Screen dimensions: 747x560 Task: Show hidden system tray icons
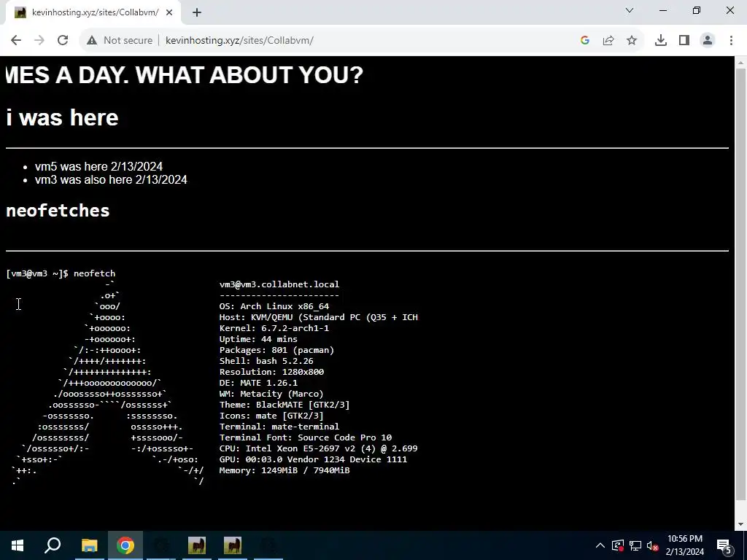600,545
